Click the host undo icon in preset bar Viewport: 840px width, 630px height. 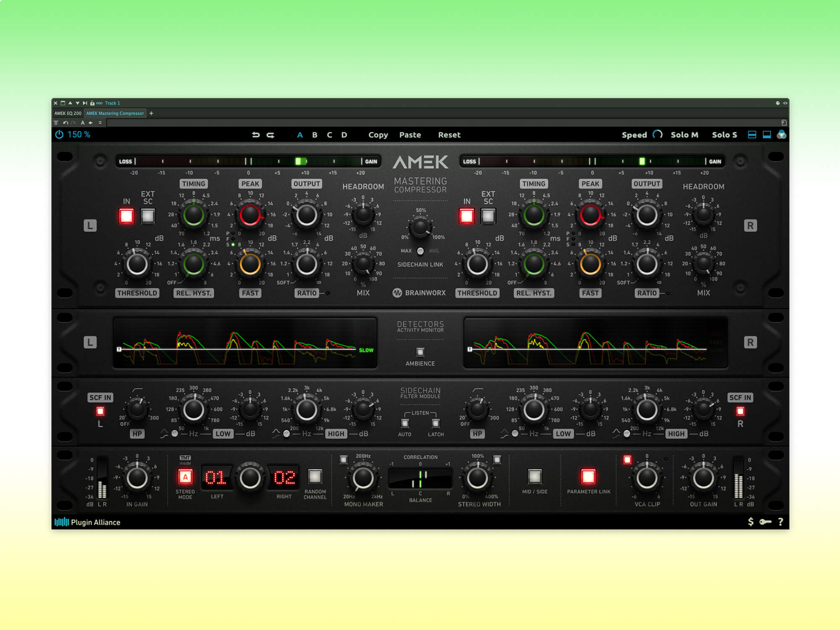[x=66, y=123]
